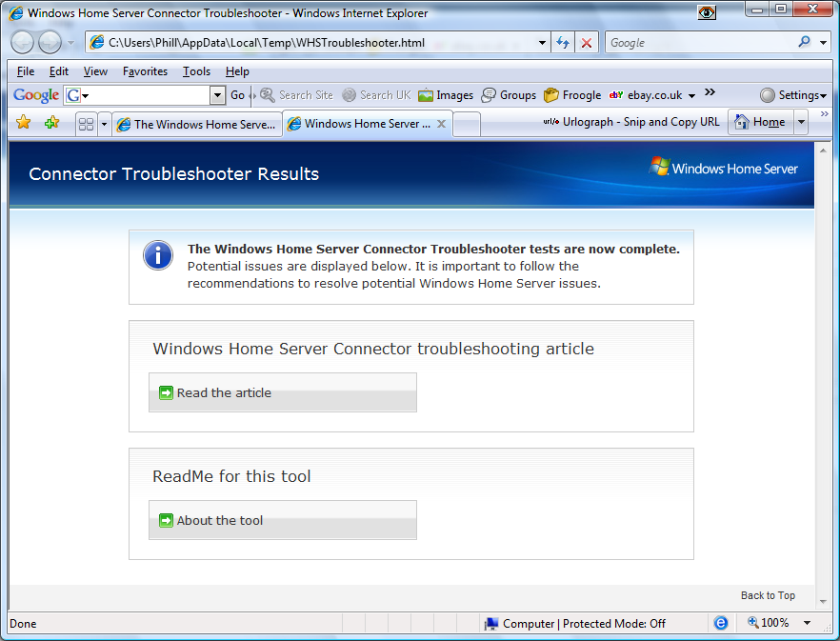Image resolution: width=840 pixels, height=641 pixels.
Task: Click the browser Forward arrow button
Action: pyautogui.click(x=50, y=42)
